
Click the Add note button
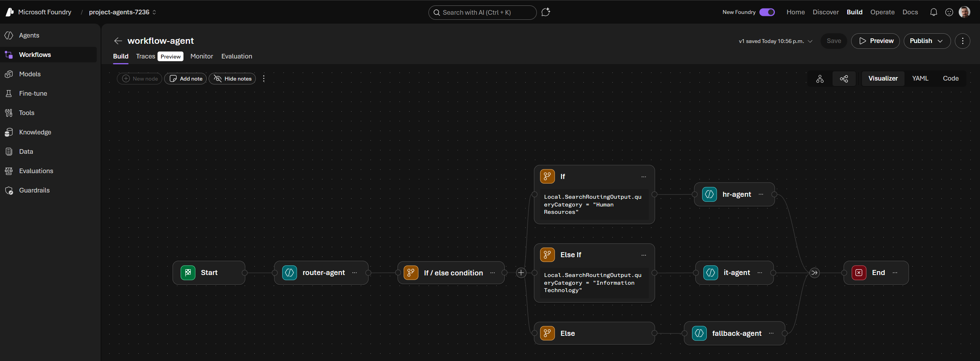click(x=186, y=79)
